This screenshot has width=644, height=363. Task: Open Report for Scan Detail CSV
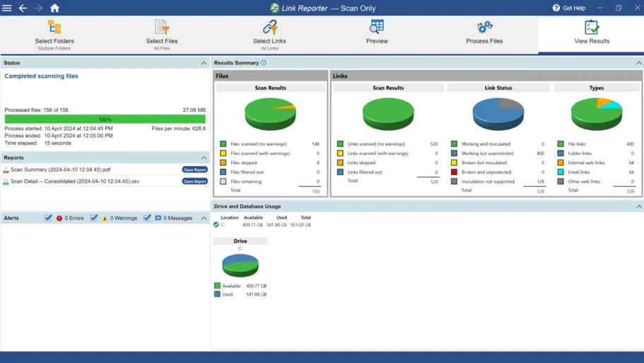click(194, 181)
